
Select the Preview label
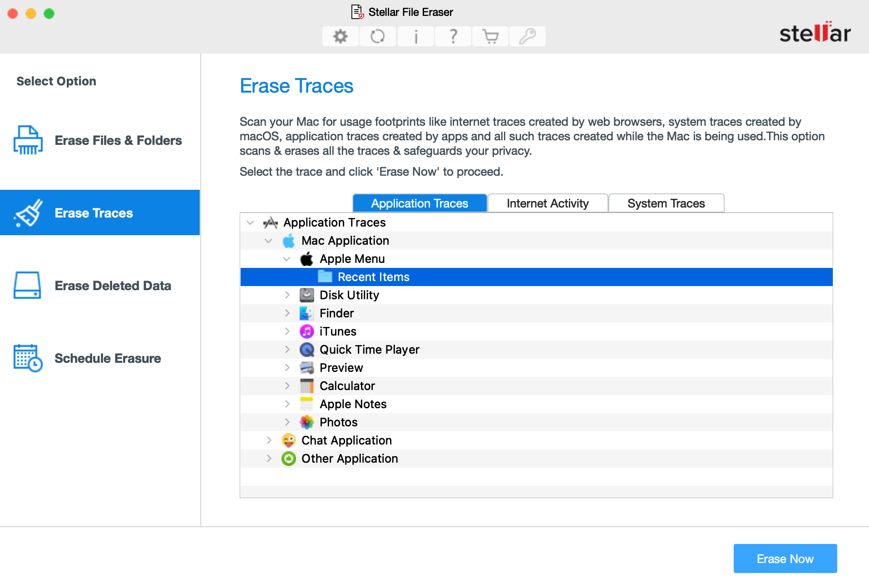pos(341,368)
